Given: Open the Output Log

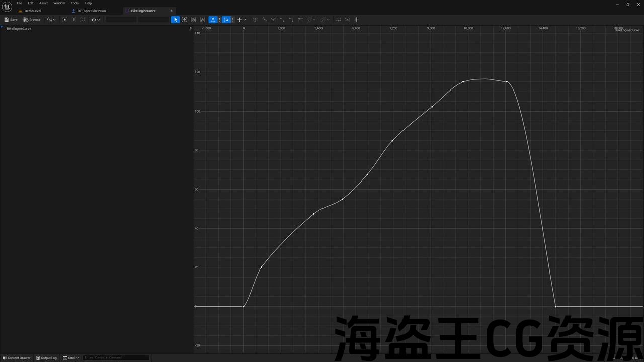Looking at the screenshot, I should tap(46, 358).
